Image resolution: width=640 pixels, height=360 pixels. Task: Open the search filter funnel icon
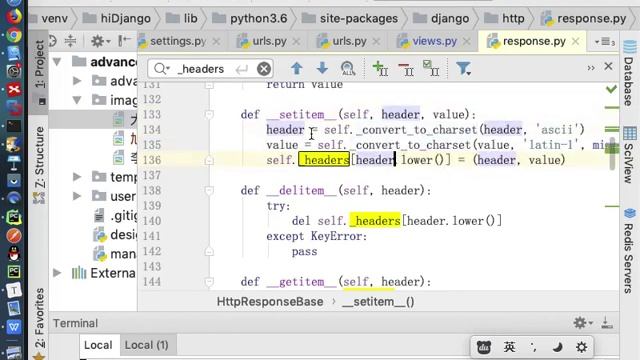463,68
